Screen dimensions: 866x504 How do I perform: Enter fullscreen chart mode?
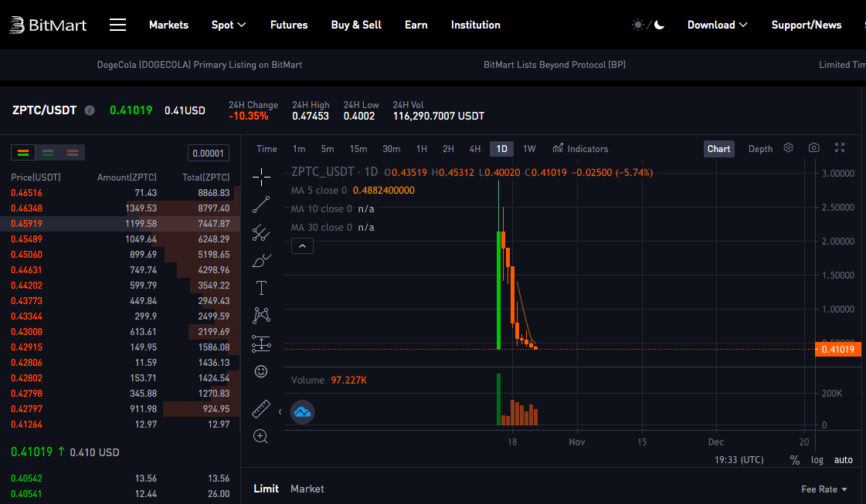pos(840,148)
